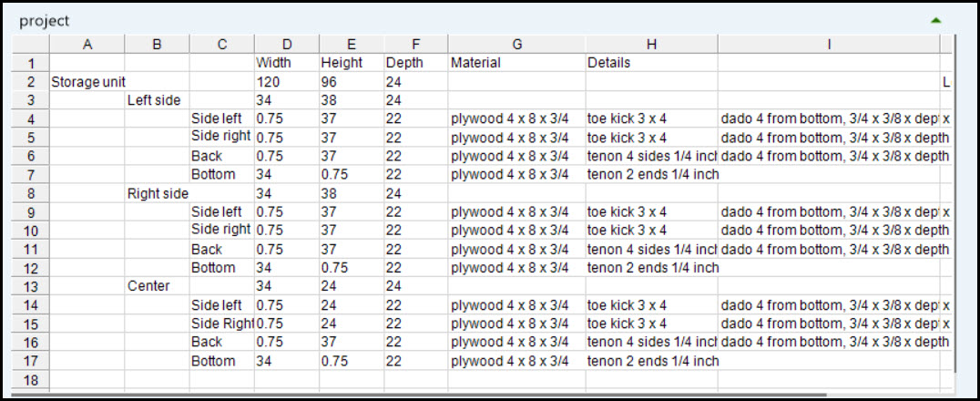The width and height of the screenshot is (980, 401).
Task: Click the cell containing width value 120
Action: 287,82
